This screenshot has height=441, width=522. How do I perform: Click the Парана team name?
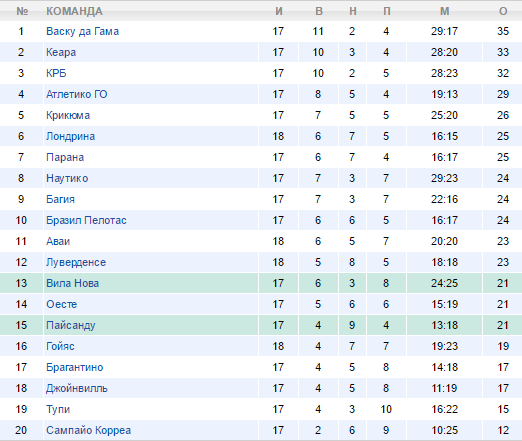[65, 157]
